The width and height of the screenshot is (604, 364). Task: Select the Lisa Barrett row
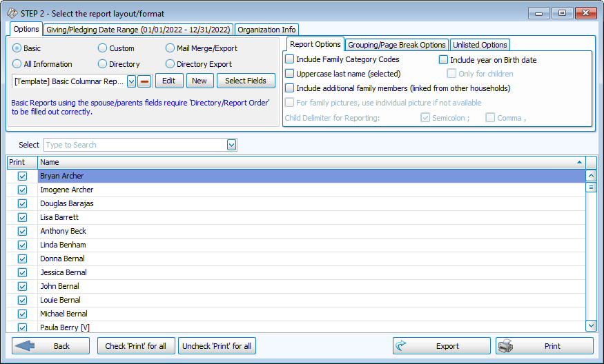pyautogui.click(x=276, y=217)
